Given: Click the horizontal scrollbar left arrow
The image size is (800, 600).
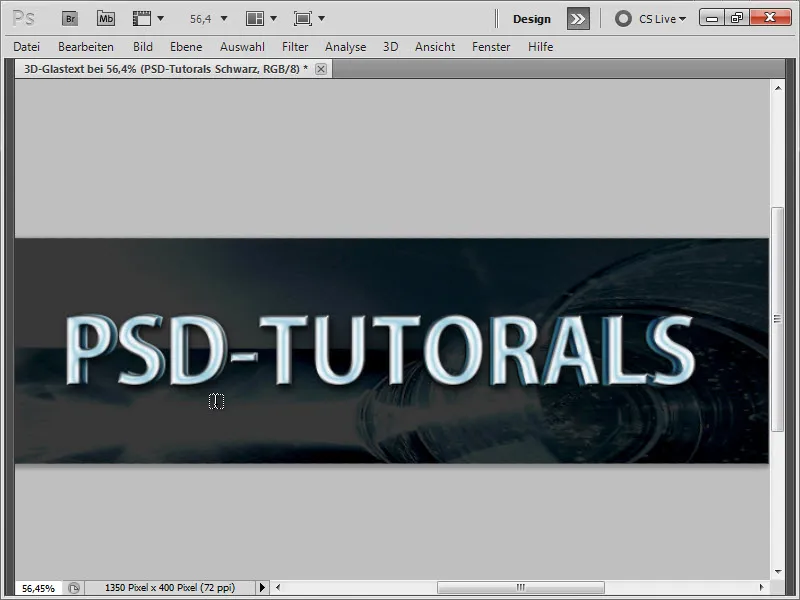Looking at the screenshot, I should tap(278, 588).
